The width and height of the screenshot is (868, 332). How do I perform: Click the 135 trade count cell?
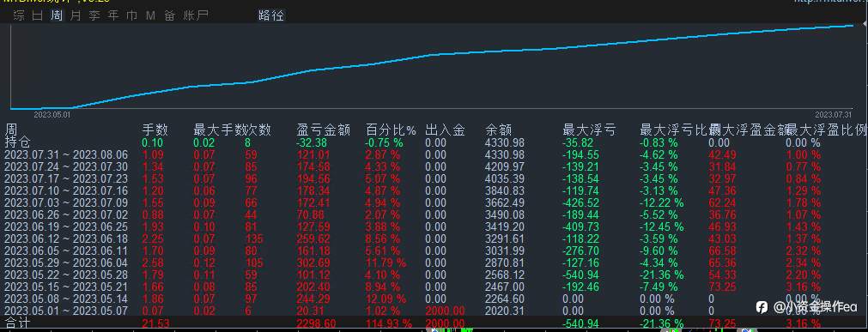(254, 239)
